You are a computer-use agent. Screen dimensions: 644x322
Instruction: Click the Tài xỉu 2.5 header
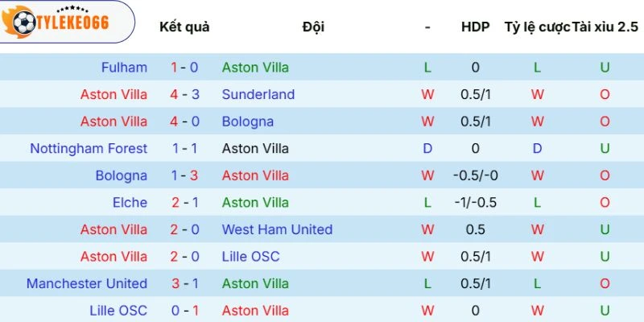605,27
